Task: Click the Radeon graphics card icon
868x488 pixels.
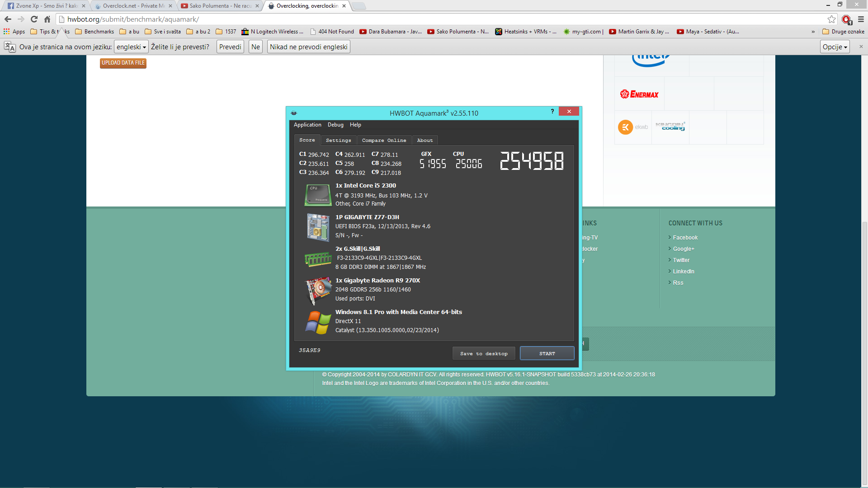Action: click(x=318, y=291)
